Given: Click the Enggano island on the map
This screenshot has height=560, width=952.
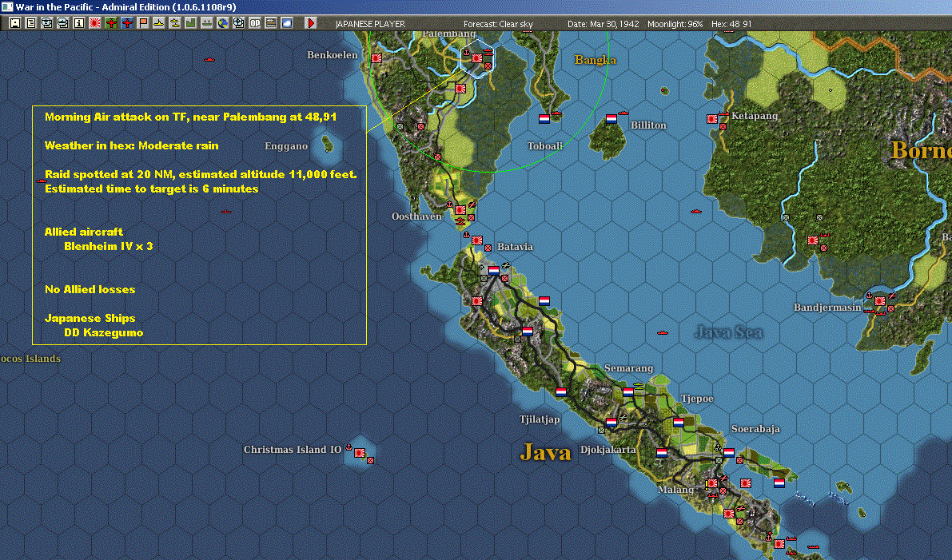Looking at the screenshot, I should pos(327,144).
